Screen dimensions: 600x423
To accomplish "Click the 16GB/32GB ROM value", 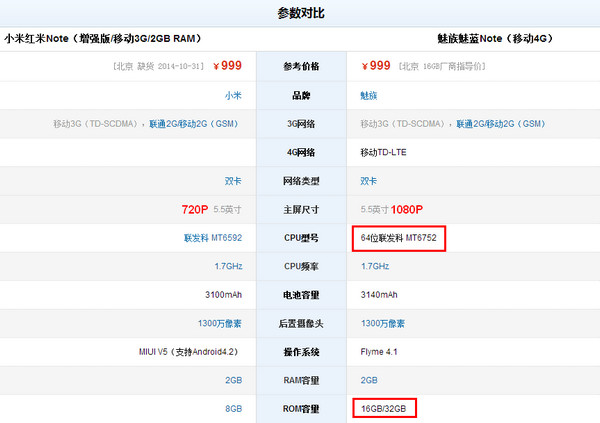I will [383, 409].
